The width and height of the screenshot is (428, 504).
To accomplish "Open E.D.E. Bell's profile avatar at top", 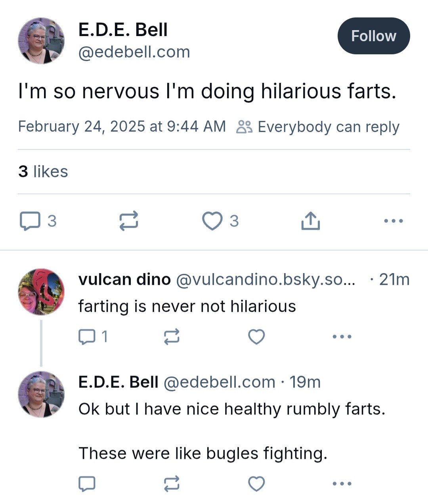I will coord(41,41).
